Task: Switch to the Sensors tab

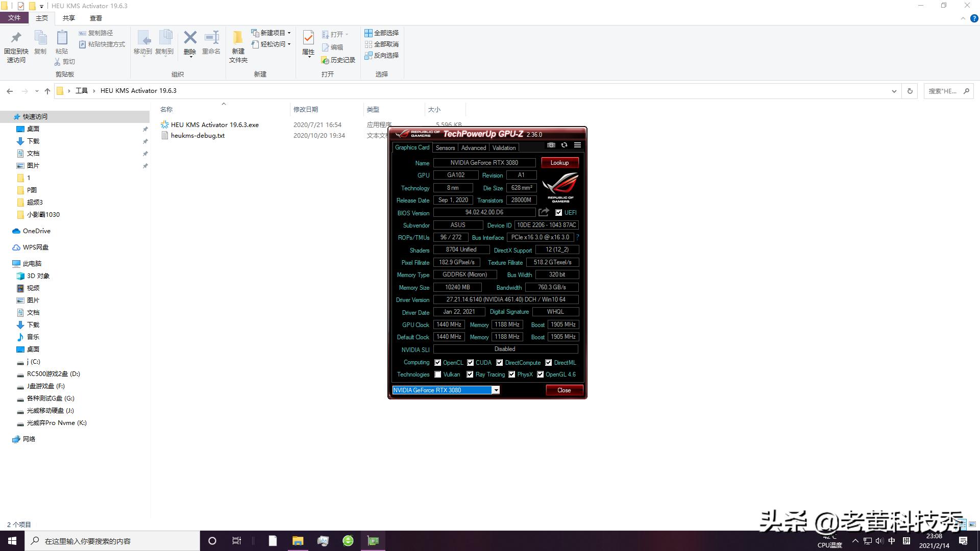Action: (x=445, y=148)
